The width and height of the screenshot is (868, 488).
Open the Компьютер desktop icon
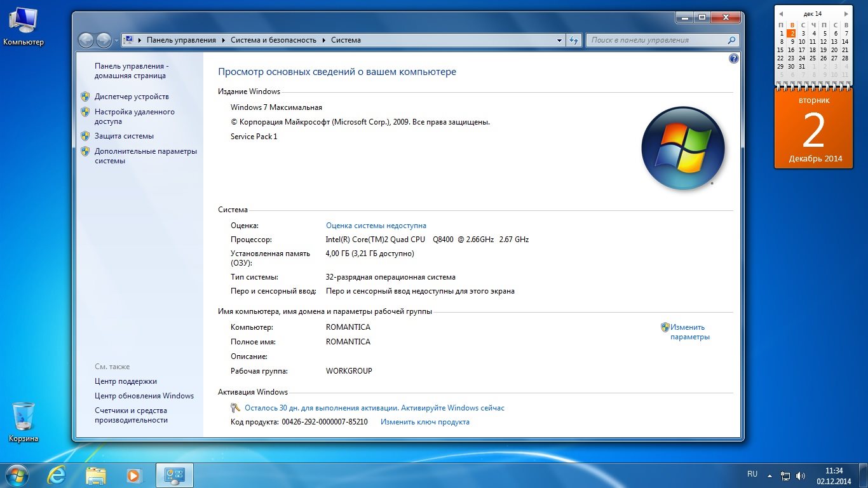(x=24, y=26)
